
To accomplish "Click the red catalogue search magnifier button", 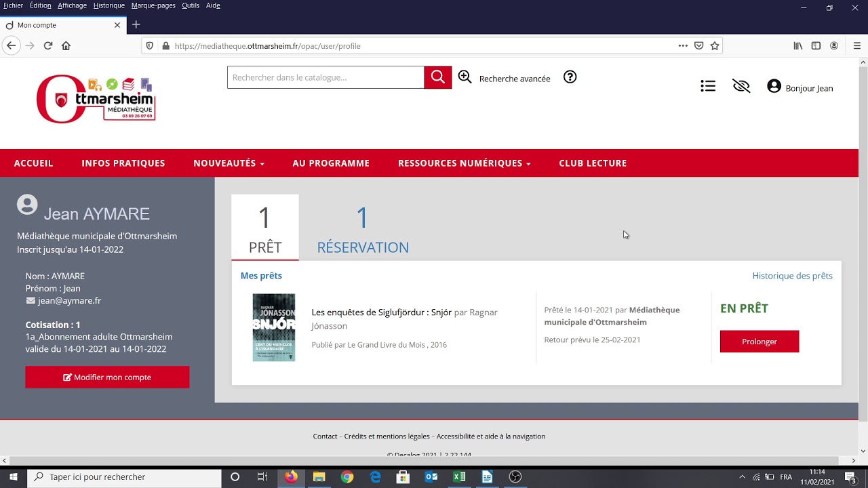I will click(438, 77).
